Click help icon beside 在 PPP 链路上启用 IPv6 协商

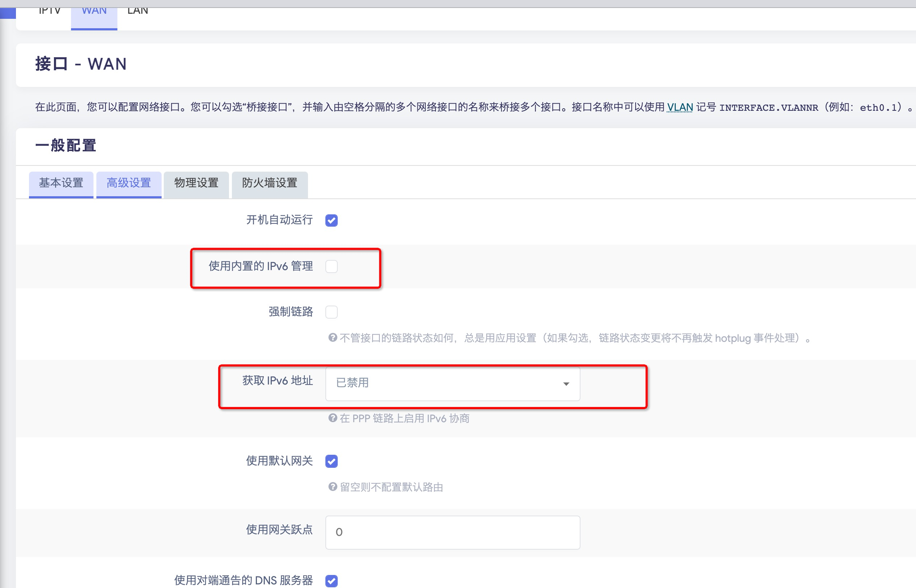[333, 418]
